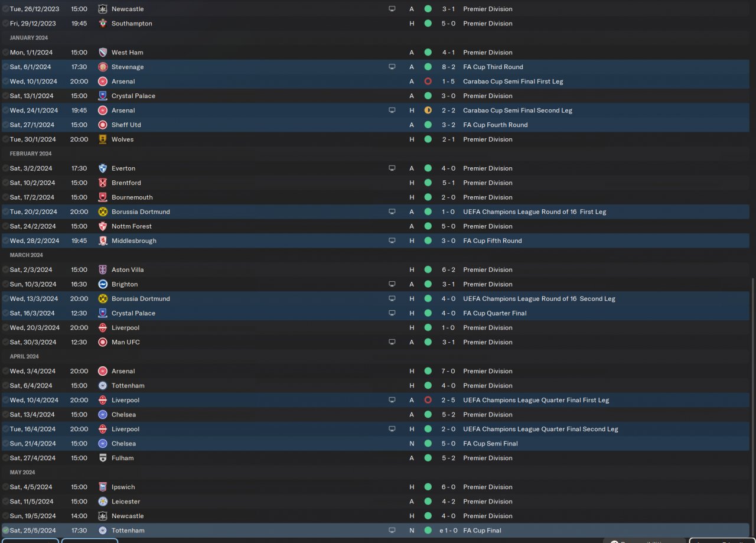Click the TV icon on the Newcastle 26/12/2023 row
756x543 pixels.
coord(392,9)
